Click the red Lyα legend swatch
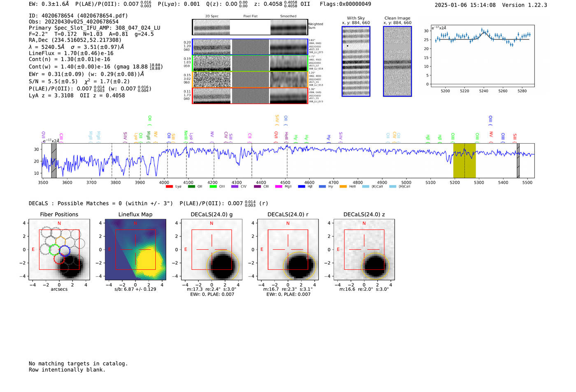Image resolution: width=576 pixels, height=392 pixels. [169, 187]
